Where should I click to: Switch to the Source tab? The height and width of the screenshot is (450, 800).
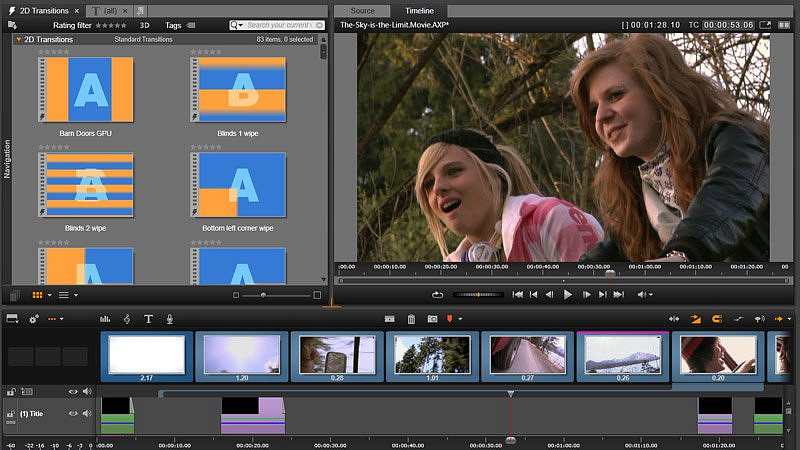coord(362,10)
